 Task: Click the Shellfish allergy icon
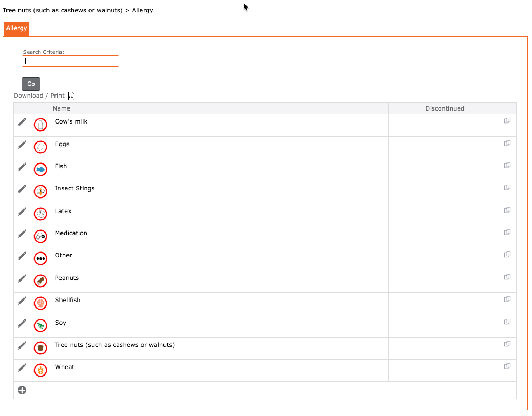[40, 303]
